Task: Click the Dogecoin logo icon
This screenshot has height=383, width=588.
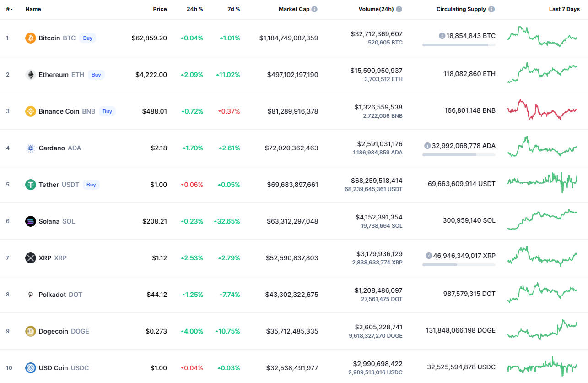Action: click(x=31, y=331)
